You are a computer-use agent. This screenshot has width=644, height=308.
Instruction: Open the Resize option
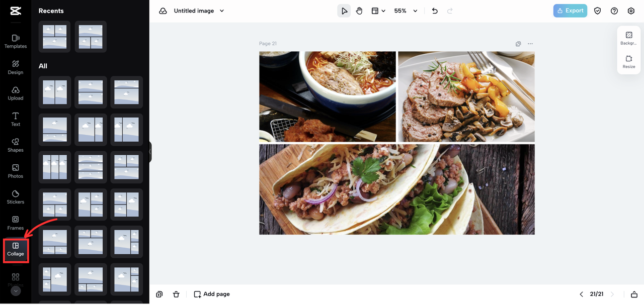[629, 62]
